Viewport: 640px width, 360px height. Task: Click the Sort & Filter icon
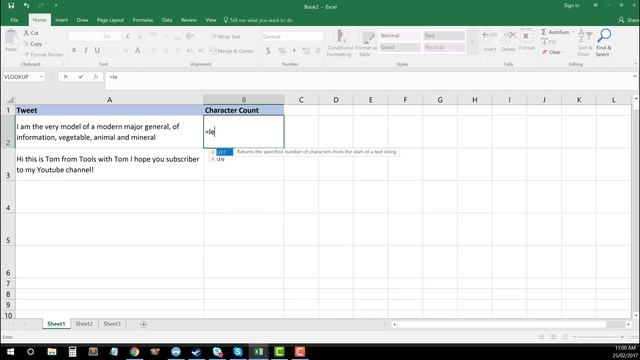[x=584, y=37]
